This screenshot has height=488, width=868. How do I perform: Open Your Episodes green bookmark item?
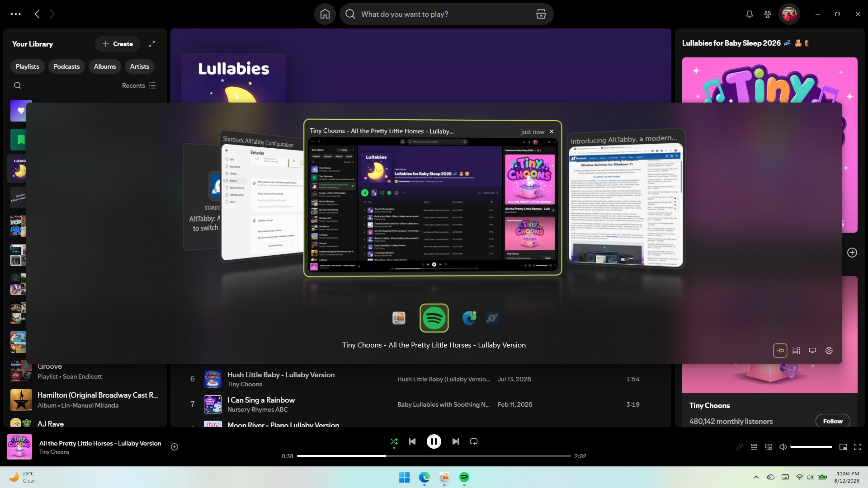point(18,140)
